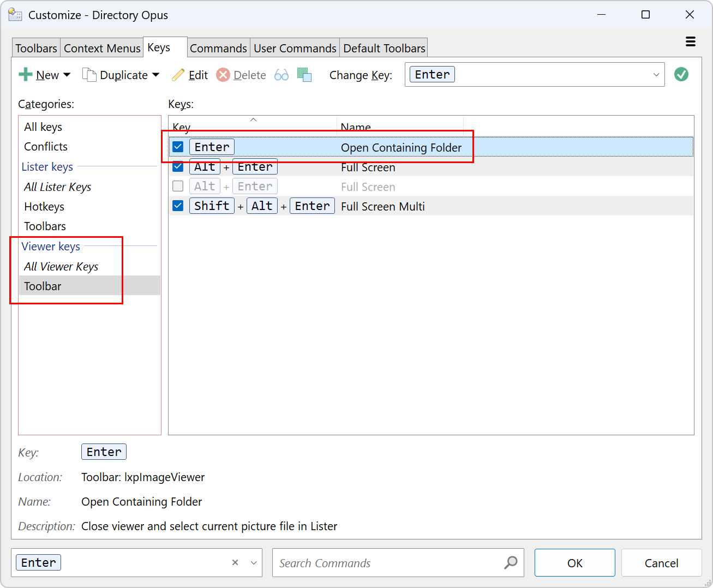Switch to the Commands tab
This screenshot has width=713, height=588.
[x=218, y=48]
